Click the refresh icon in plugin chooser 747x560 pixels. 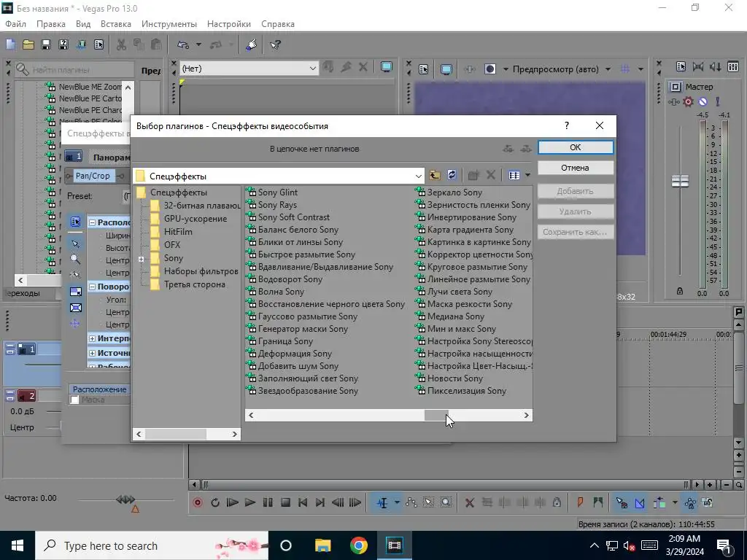[452, 175]
